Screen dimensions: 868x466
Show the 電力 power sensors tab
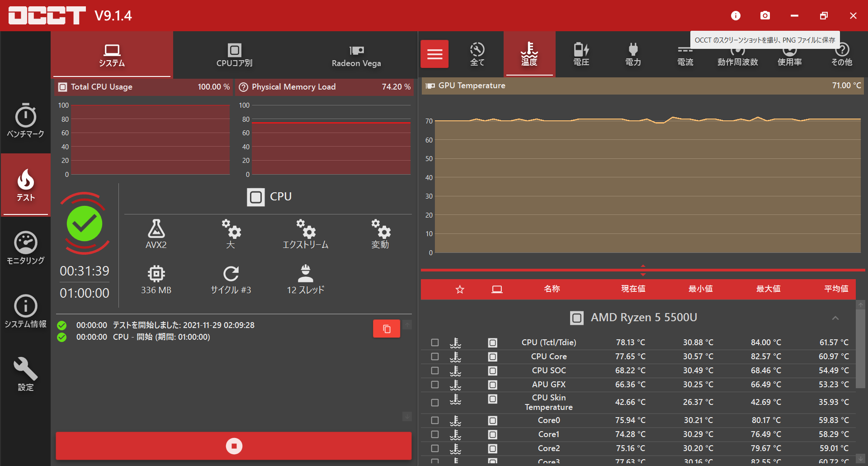point(633,54)
